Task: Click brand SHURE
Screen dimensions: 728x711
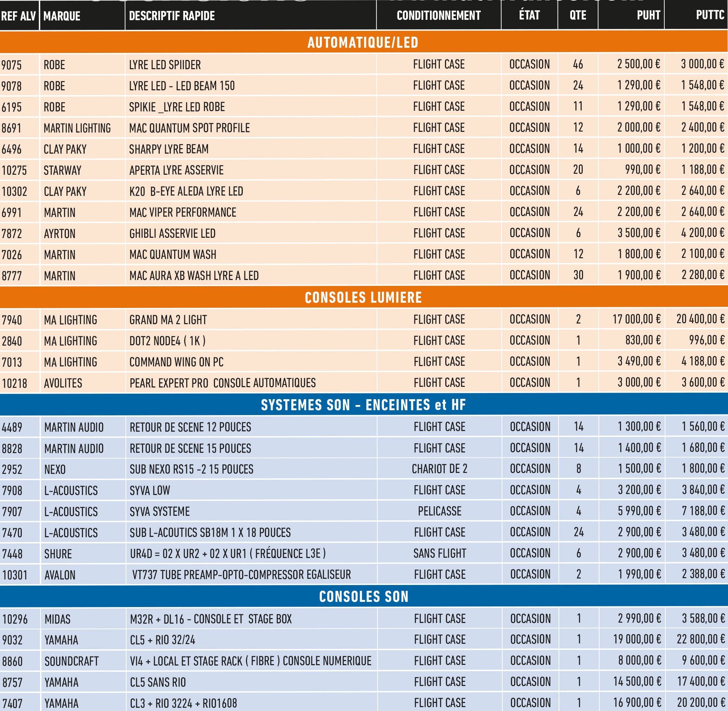Action: click(58, 554)
